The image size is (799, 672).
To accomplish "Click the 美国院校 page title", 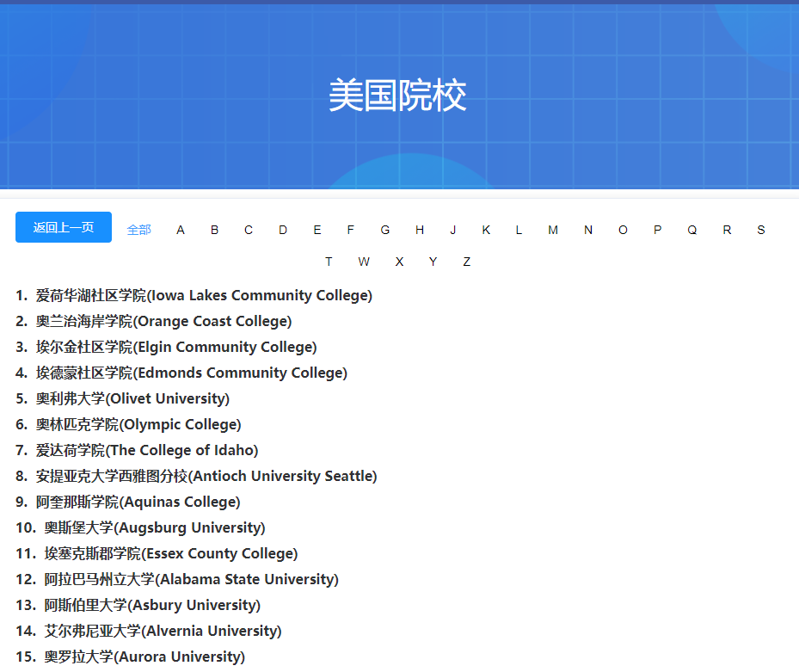I will click(x=397, y=96).
